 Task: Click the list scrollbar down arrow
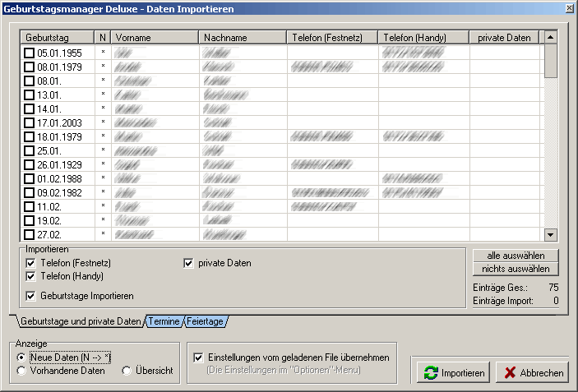(x=551, y=234)
